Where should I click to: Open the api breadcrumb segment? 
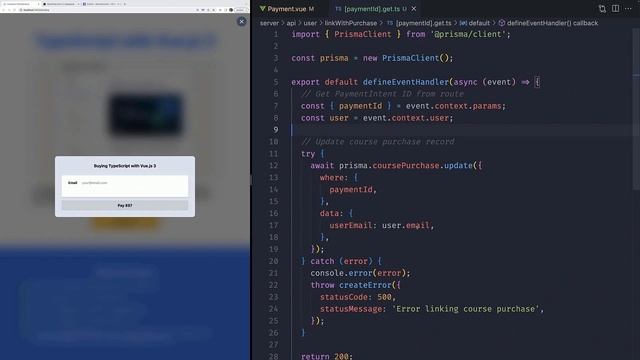[291, 23]
